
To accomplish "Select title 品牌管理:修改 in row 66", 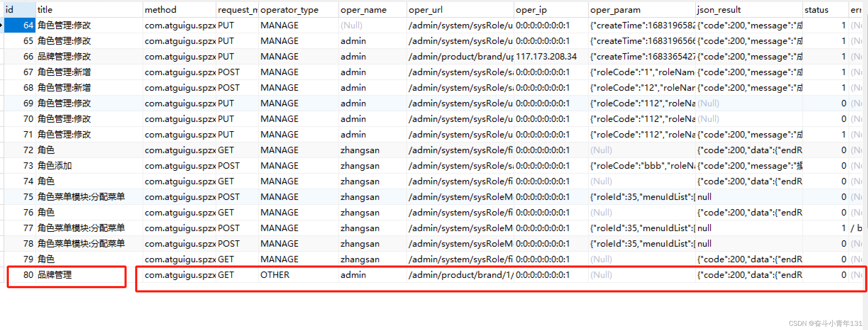I will 89,57.
